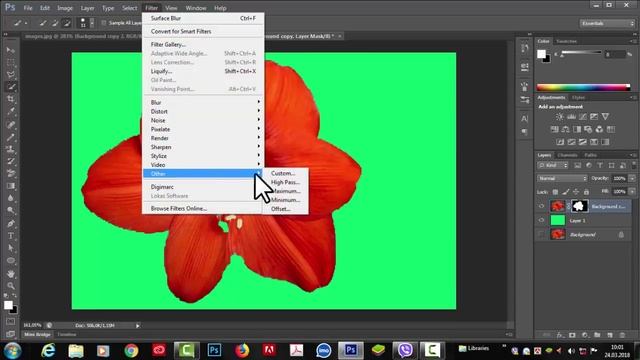The image size is (640, 360).
Task: Select the Lasso tool
Action: click(x=11, y=75)
